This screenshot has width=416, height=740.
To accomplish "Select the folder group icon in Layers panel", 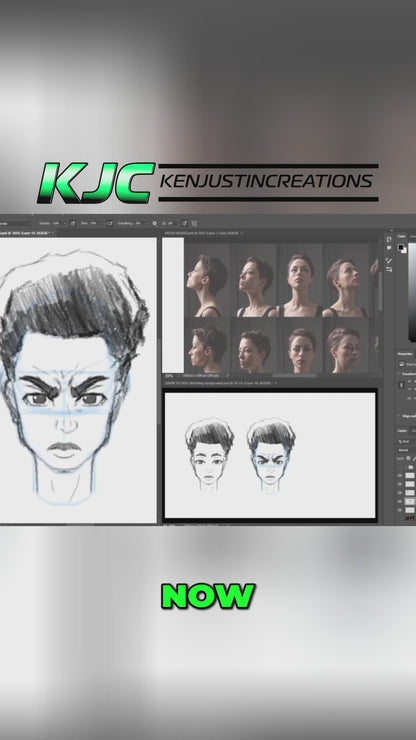I will click(411, 467).
